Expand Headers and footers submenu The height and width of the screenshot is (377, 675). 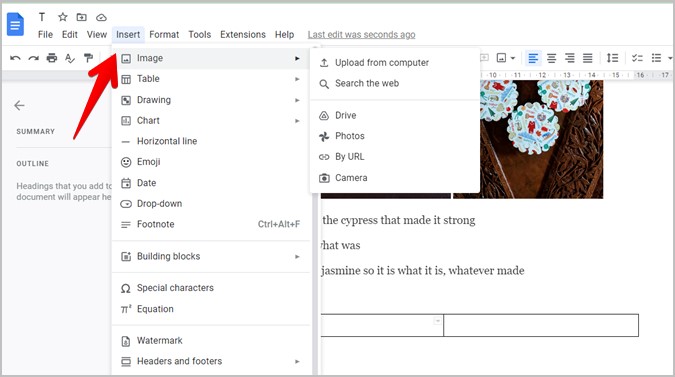point(211,362)
